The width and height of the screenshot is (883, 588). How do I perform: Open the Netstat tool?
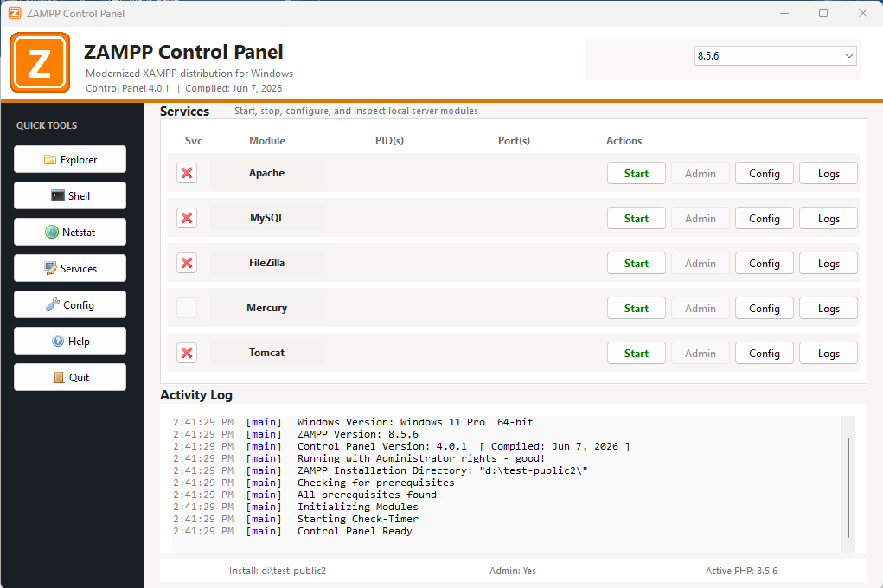tap(70, 232)
